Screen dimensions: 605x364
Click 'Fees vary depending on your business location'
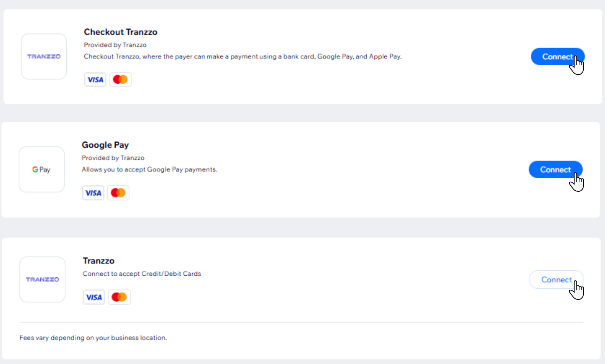(93, 338)
